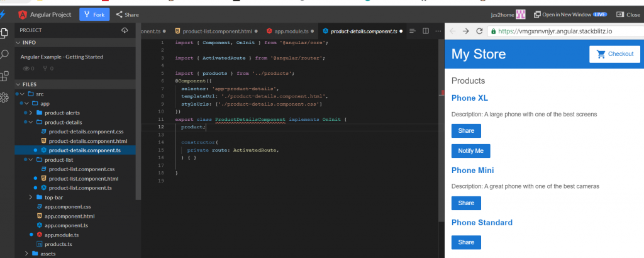Image resolution: width=644 pixels, height=258 pixels.
Task: Click the StackBlitz lightning logo
Action: coord(3,14)
